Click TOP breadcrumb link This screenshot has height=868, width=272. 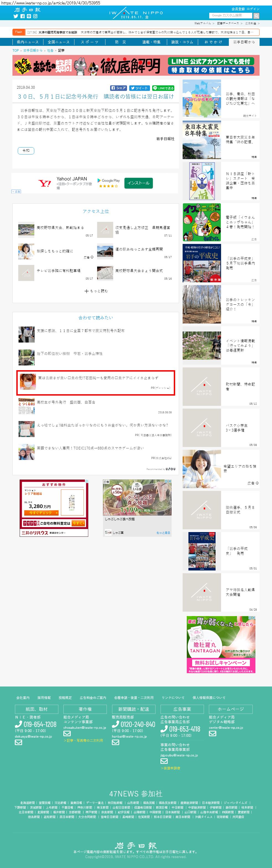pos(15,51)
